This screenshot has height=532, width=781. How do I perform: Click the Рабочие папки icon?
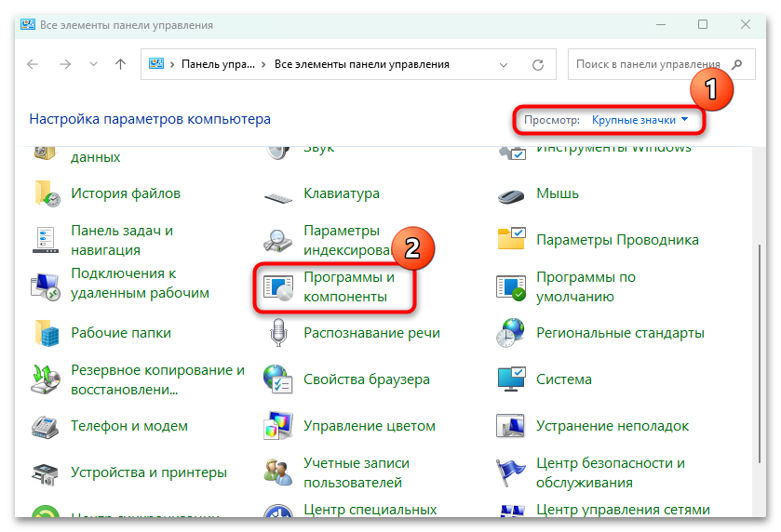47,333
